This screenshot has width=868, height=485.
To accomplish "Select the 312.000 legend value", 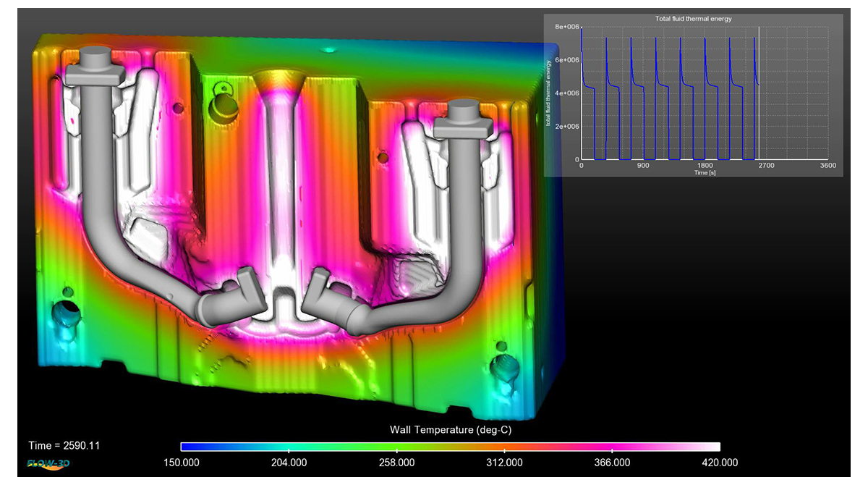I will coord(504,463).
